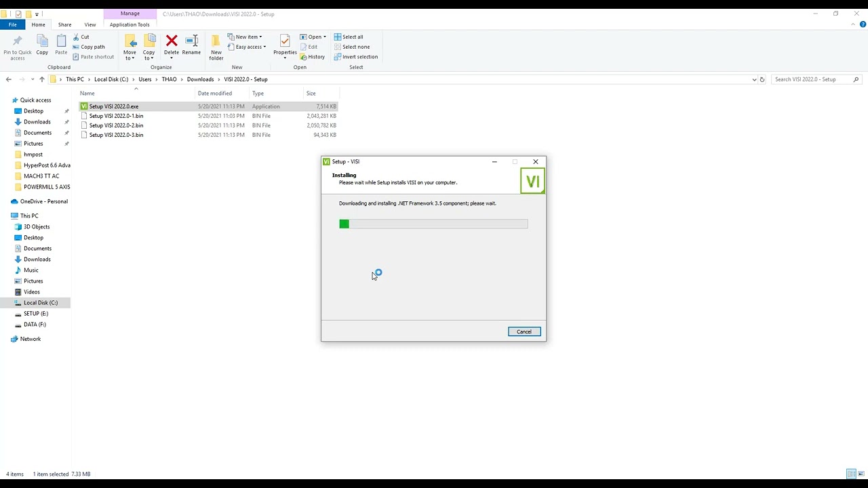Viewport: 868px width, 488px height.
Task: Click the installation progress bar
Action: 433,224
